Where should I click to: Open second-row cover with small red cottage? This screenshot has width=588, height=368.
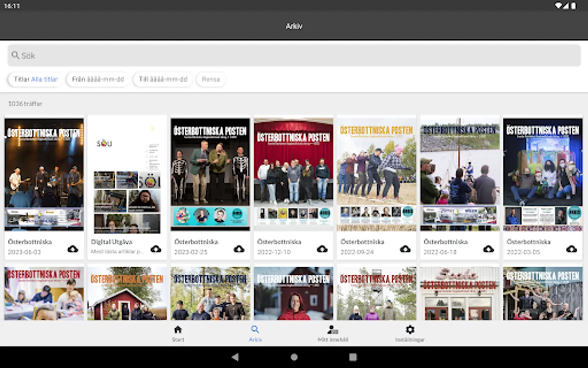(127, 293)
